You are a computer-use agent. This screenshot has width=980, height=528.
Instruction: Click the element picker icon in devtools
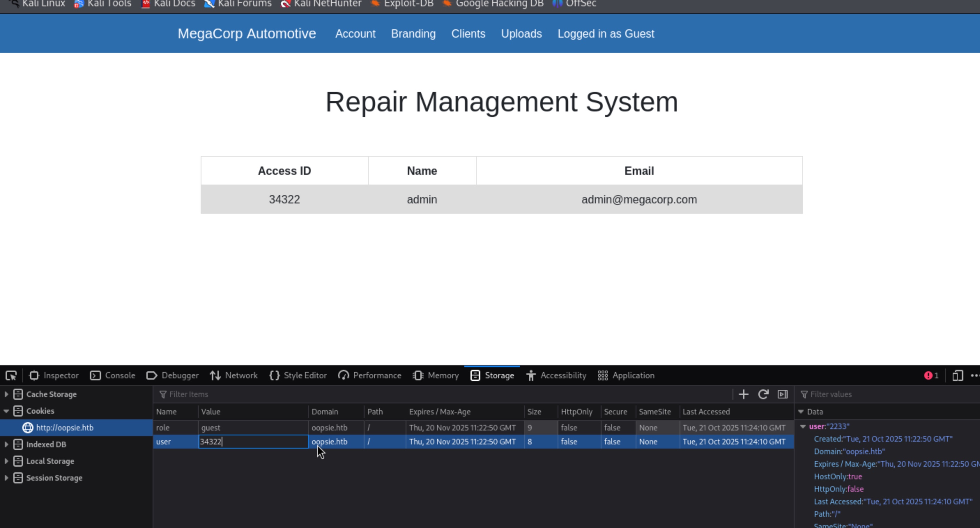pyautogui.click(x=11, y=375)
